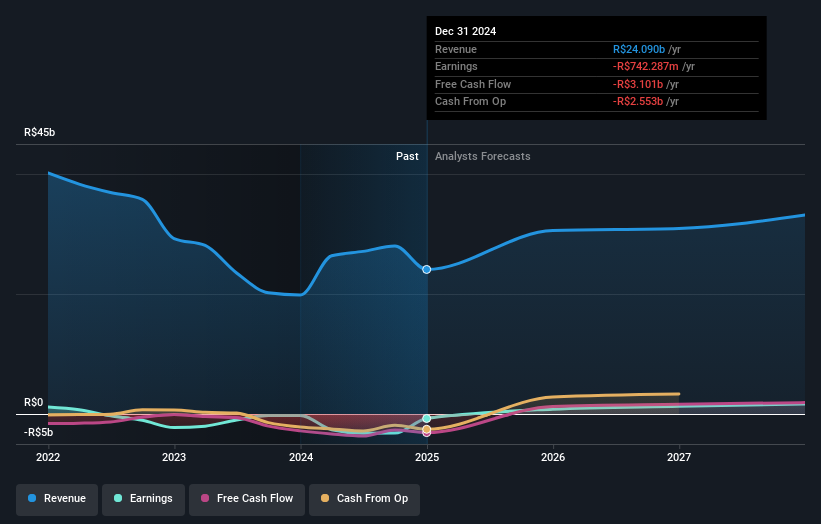The height and width of the screenshot is (524, 821).
Task: Click the 2023 x-axis label
Action: point(174,457)
